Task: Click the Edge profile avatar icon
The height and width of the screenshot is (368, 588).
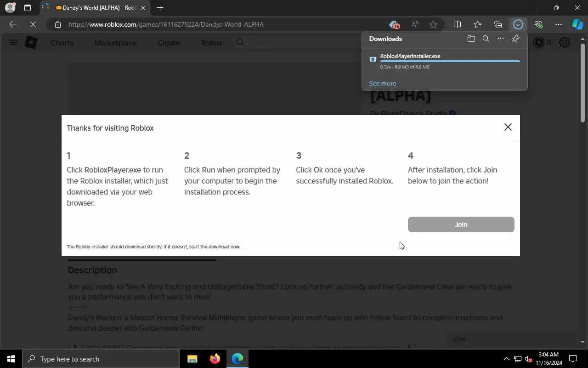Action: pyautogui.click(x=10, y=8)
